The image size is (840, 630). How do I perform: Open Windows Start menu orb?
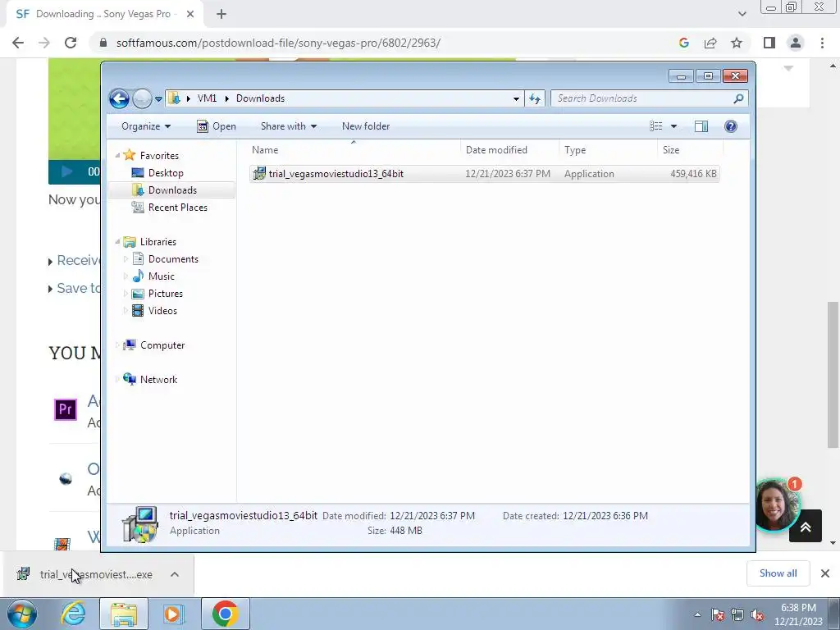[22, 614]
